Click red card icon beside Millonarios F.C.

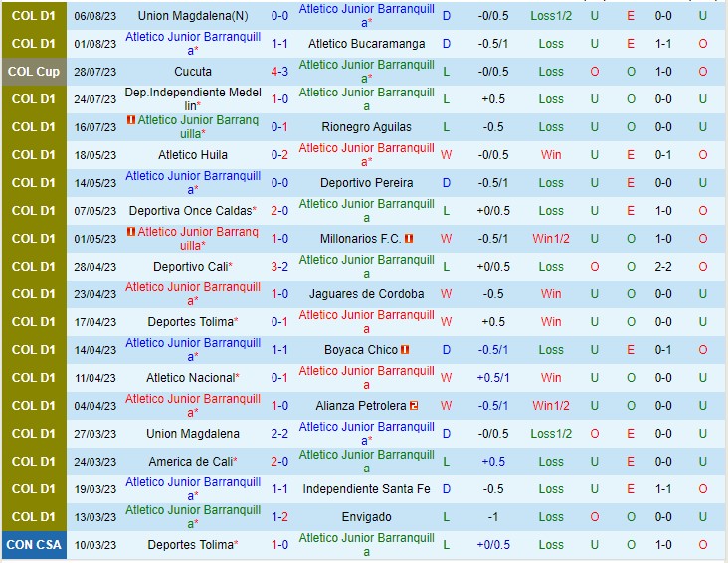tap(409, 239)
